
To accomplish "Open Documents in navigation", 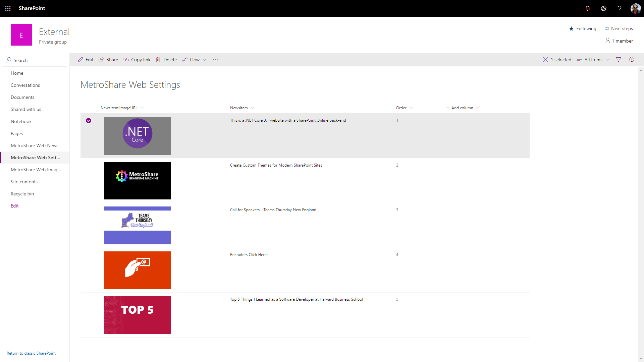I will pos(22,97).
